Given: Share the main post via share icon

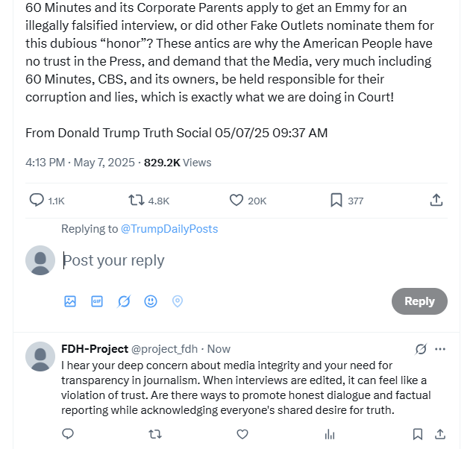Looking at the screenshot, I should pos(436,200).
